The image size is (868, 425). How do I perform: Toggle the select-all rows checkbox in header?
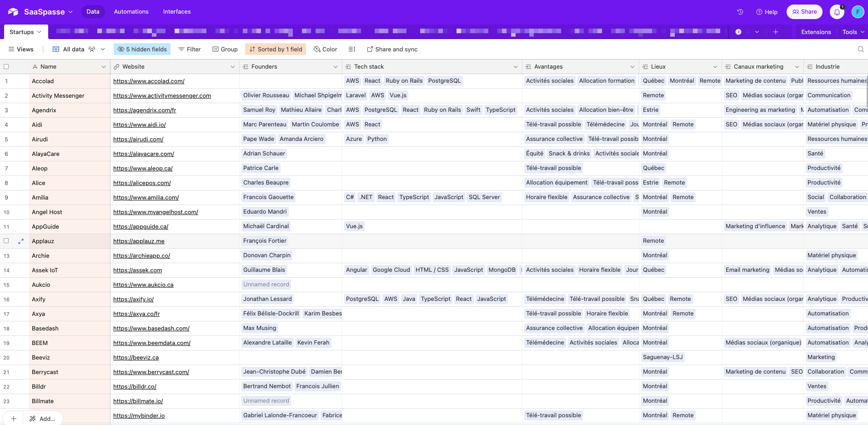tap(6, 66)
